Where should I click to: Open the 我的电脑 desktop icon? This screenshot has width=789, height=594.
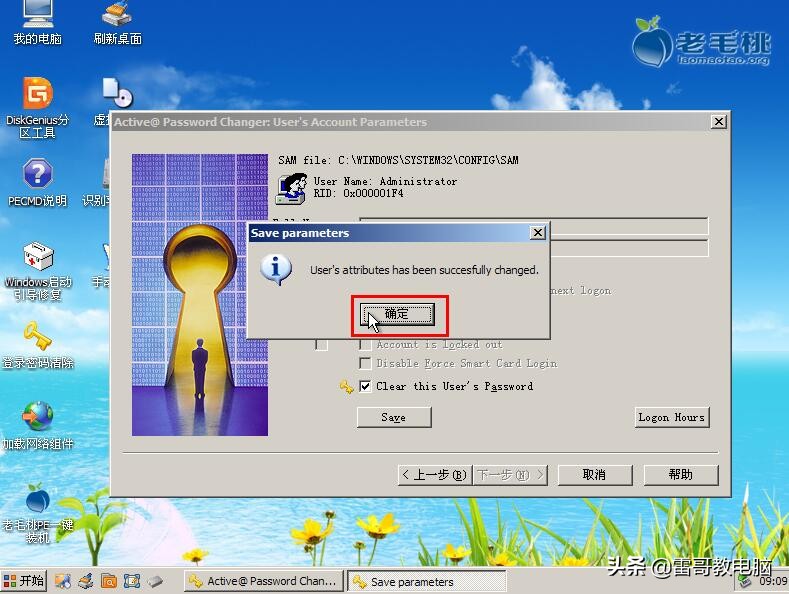click(x=38, y=23)
